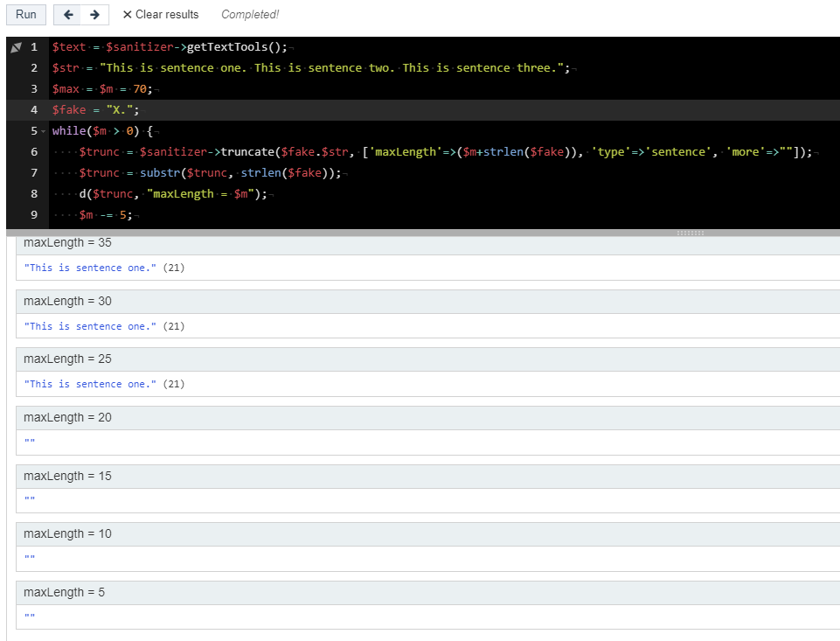Click line number 1 in the editor
The width and height of the screenshot is (840, 641).
tap(33, 46)
